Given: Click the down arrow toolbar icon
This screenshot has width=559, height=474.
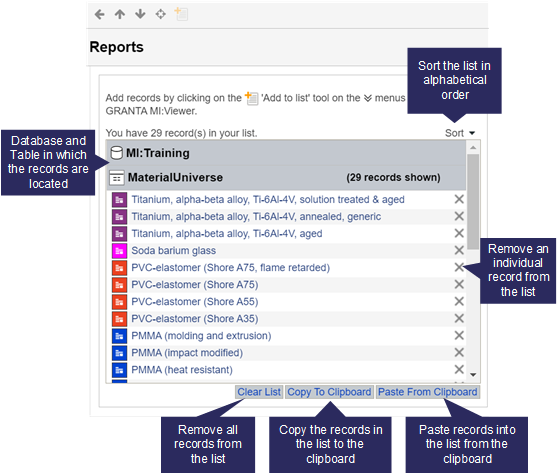Looking at the screenshot, I should point(140,14).
